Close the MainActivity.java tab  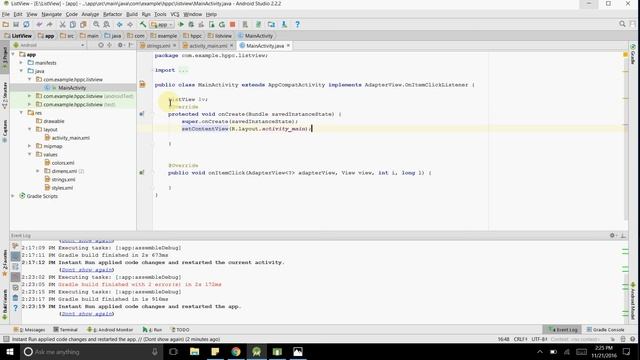tap(288, 45)
